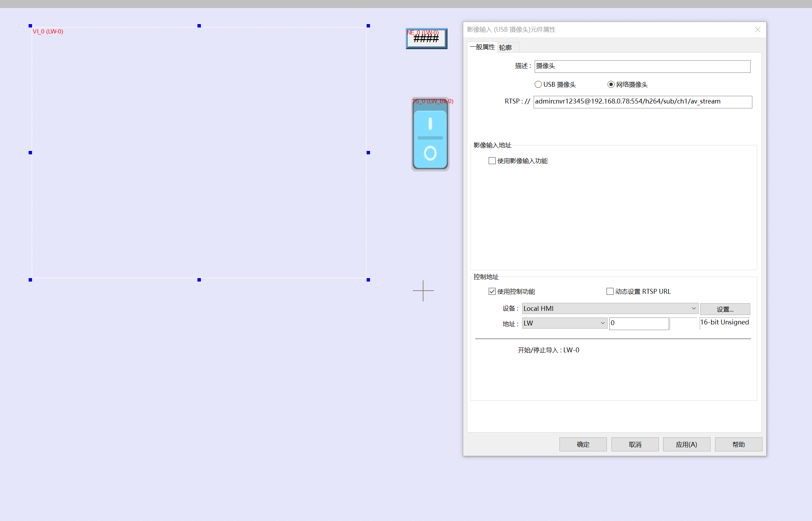Click into the RTSP URL field
The image size is (812, 521).
pyautogui.click(x=642, y=102)
